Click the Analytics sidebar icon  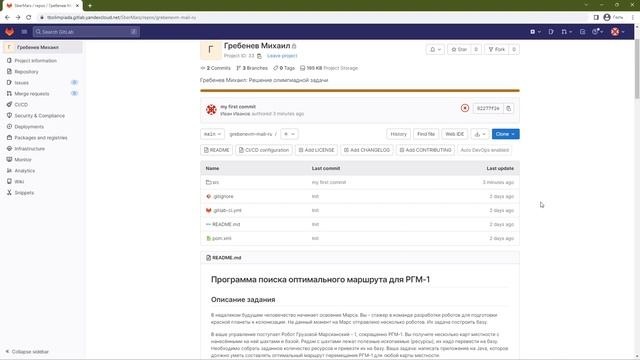pyautogui.click(x=9, y=171)
